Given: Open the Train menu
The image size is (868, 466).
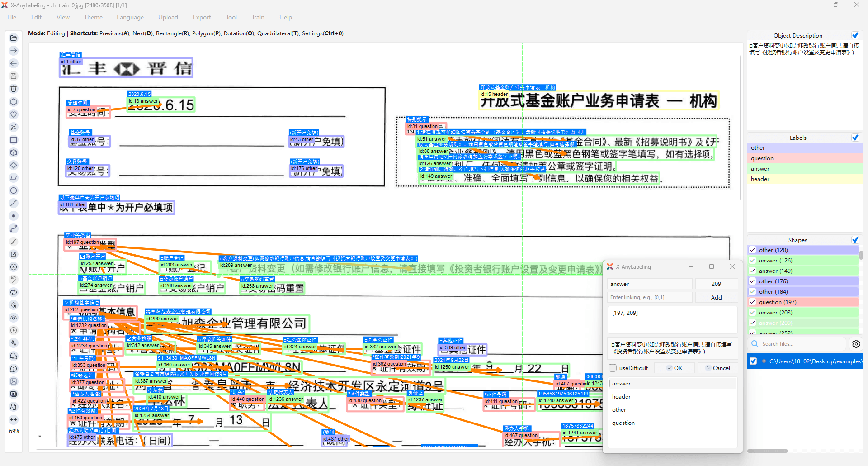Looking at the screenshot, I should point(258,17).
